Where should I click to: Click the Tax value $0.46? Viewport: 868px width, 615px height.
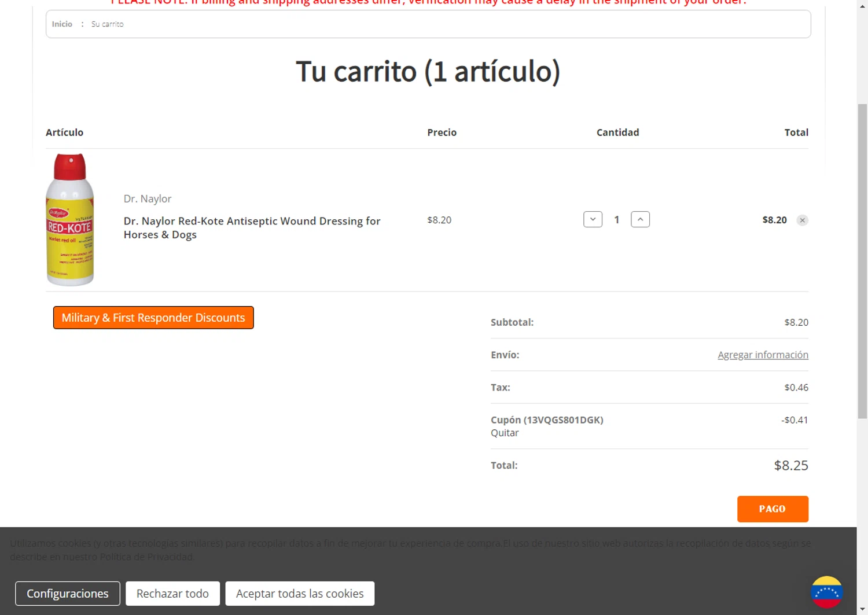(796, 388)
